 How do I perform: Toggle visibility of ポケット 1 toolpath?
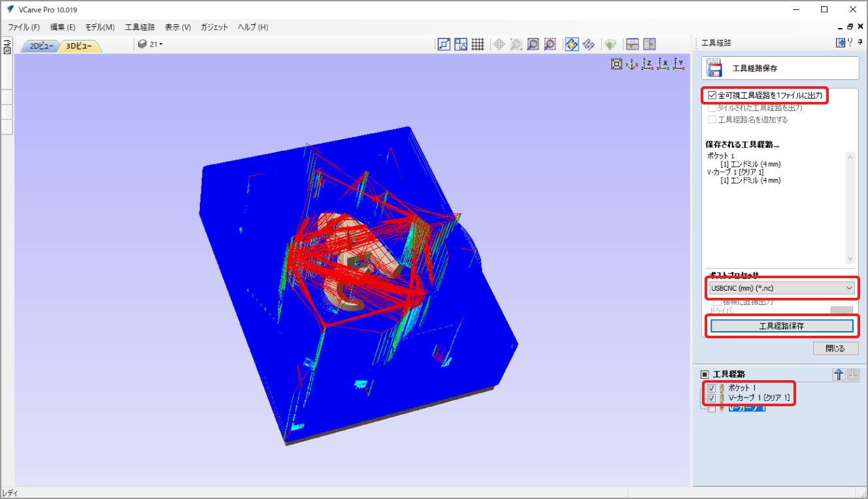tap(711, 388)
